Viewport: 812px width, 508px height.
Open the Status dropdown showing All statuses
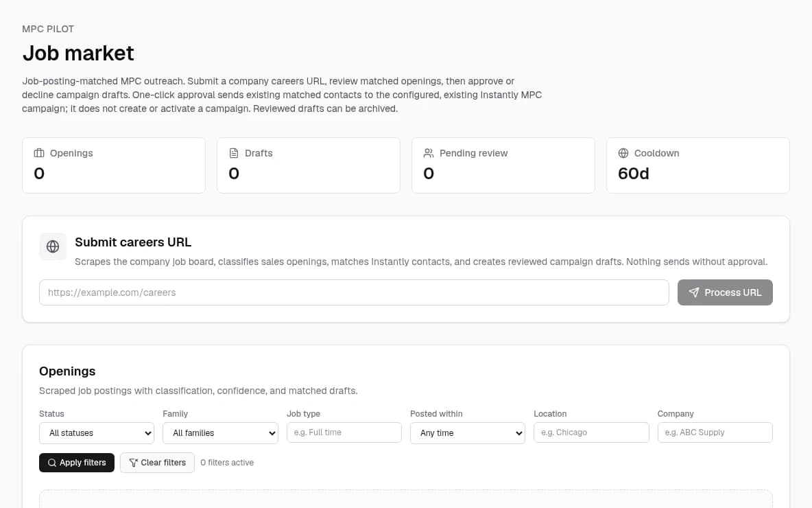pos(96,433)
